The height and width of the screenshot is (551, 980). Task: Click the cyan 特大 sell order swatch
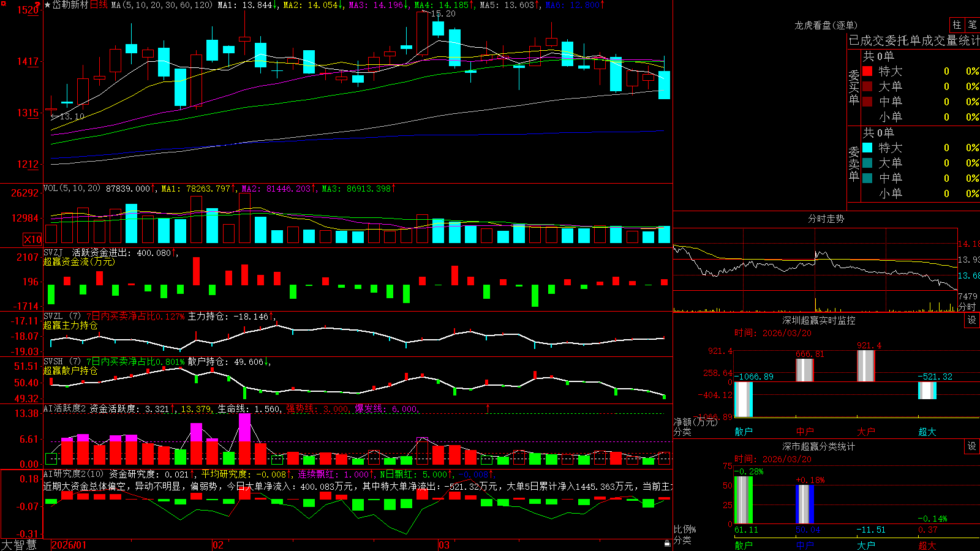point(867,148)
